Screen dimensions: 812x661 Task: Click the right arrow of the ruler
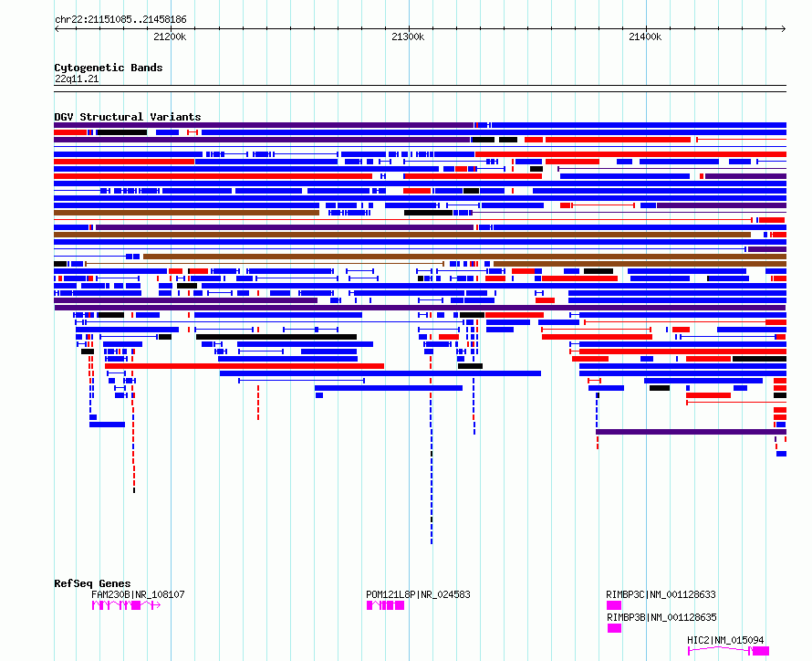click(784, 29)
